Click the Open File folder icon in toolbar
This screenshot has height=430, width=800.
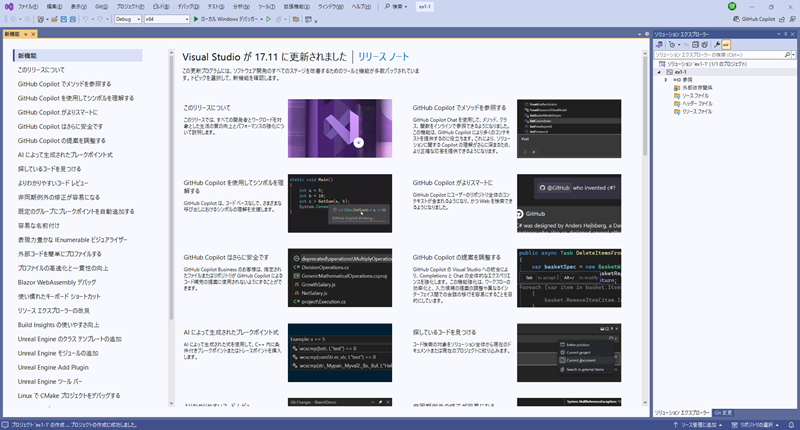(x=56, y=19)
